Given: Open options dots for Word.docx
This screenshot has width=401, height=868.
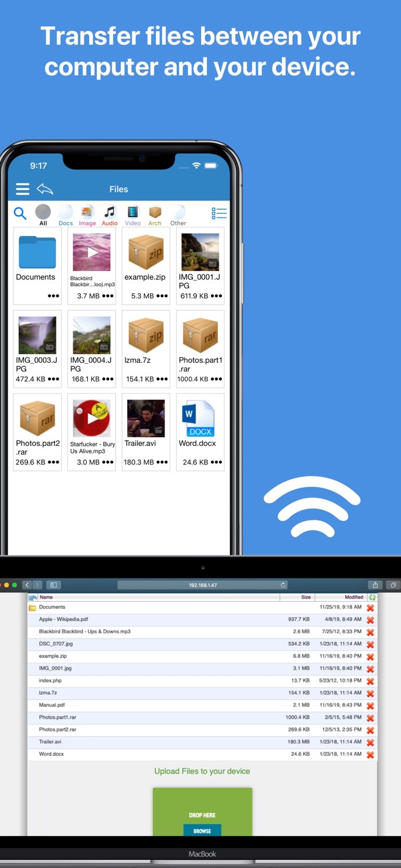Looking at the screenshot, I should [x=216, y=462].
